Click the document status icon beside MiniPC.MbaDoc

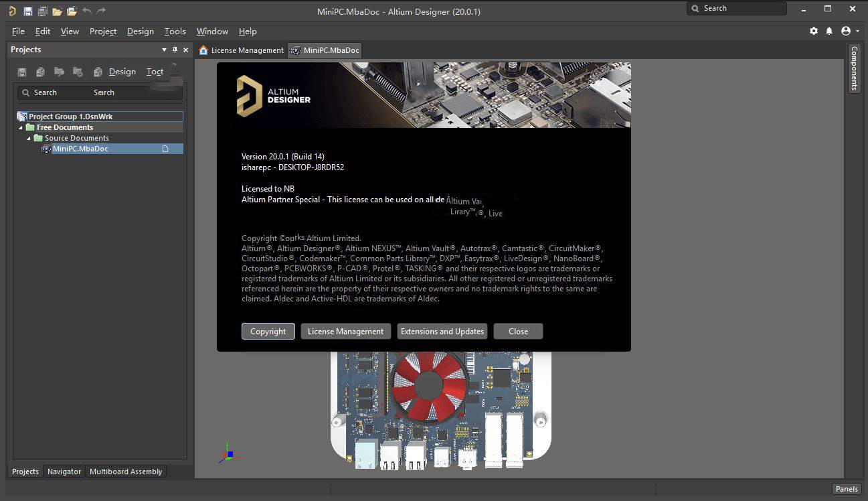(165, 149)
